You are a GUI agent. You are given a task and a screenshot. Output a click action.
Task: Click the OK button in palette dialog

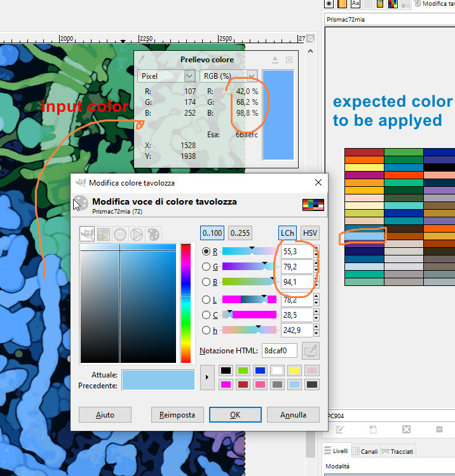click(234, 414)
